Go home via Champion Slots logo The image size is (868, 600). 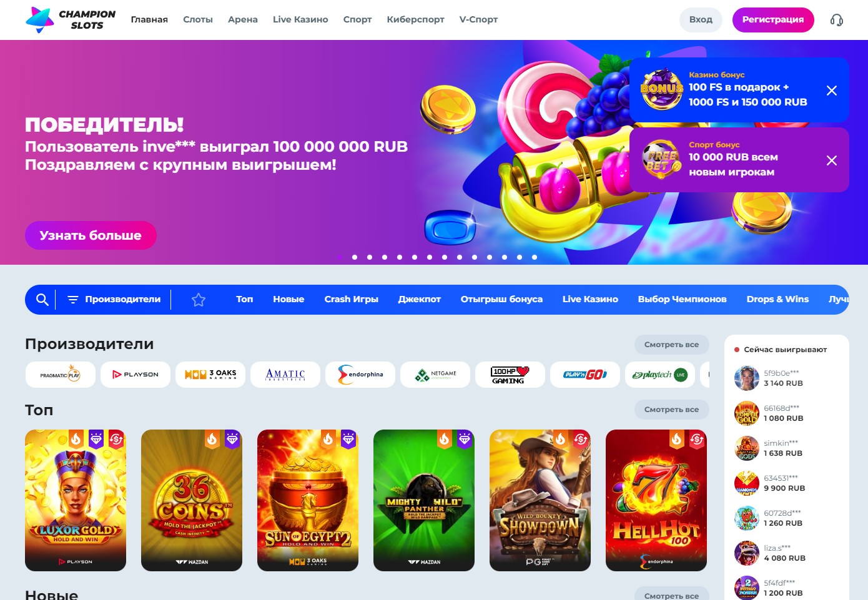(x=71, y=20)
